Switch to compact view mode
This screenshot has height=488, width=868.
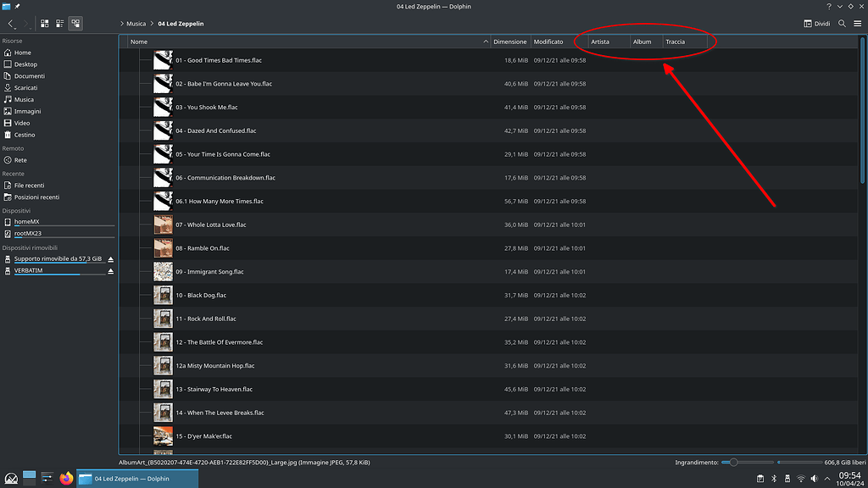[x=58, y=24]
